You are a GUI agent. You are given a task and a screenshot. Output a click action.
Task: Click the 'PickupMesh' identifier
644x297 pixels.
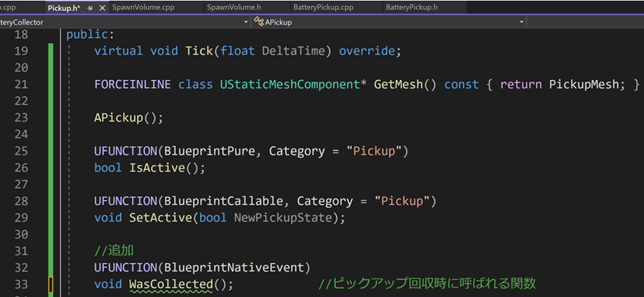pyautogui.click(x=584, y=85)
